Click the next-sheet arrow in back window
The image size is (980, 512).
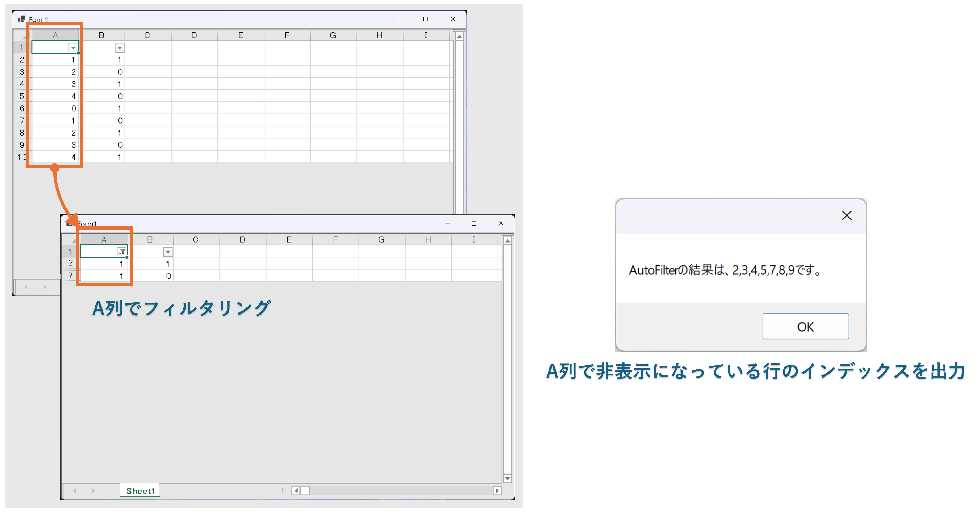pyautogui.click(x=44, y=287)
